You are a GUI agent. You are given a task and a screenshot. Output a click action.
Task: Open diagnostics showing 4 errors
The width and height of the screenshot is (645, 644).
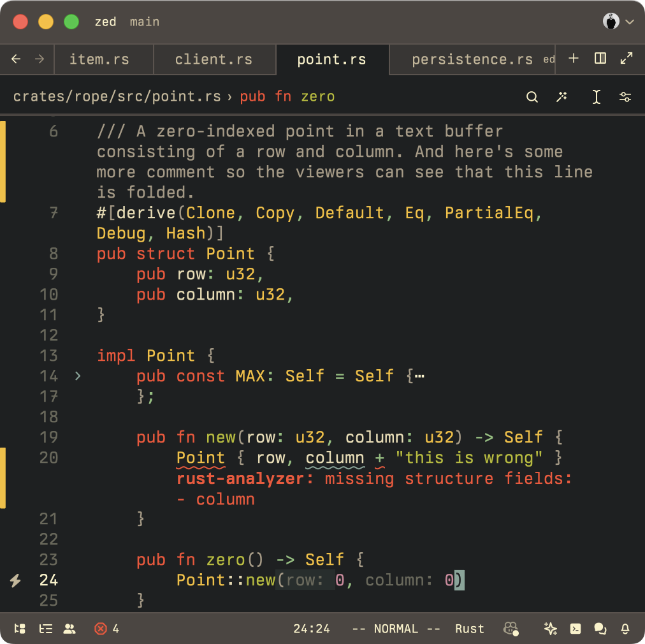coord(106,629)
